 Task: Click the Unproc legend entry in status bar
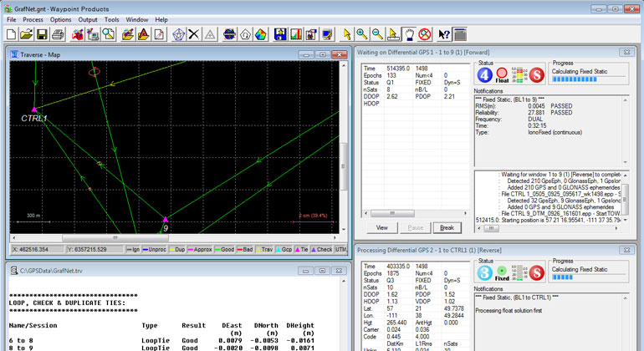click(155, 249)
